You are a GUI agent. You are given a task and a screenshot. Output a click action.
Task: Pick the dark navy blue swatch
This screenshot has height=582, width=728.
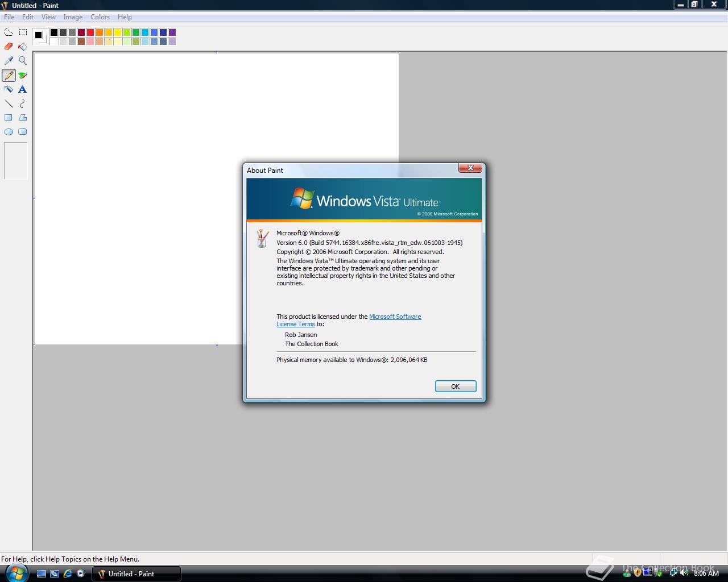point(163,32)
